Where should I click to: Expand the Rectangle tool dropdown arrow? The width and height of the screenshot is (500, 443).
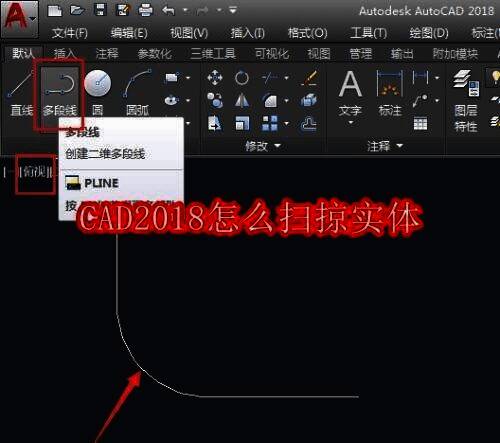coord(188,78)
